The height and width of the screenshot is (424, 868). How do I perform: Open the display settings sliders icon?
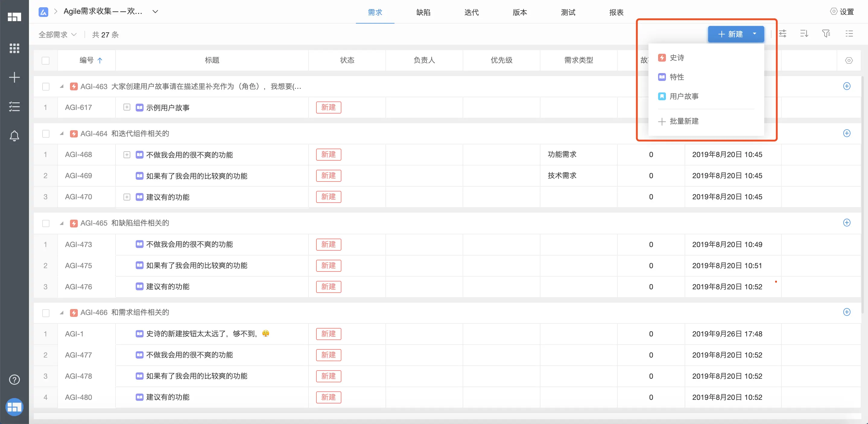(x=782, y=34)
